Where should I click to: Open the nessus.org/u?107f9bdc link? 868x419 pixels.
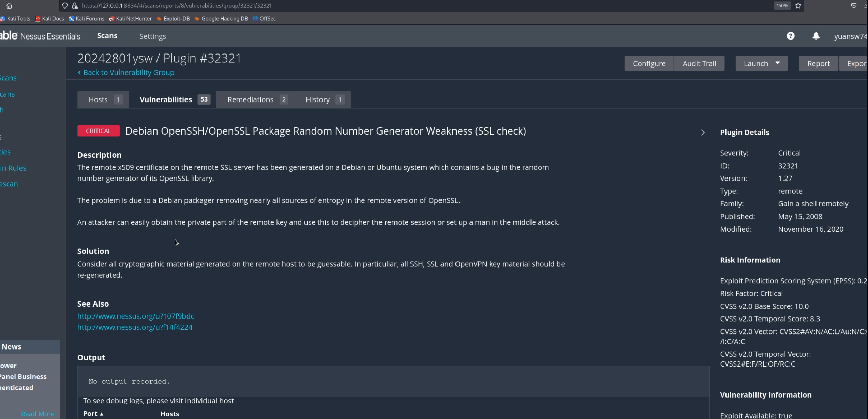click(135, 316)
